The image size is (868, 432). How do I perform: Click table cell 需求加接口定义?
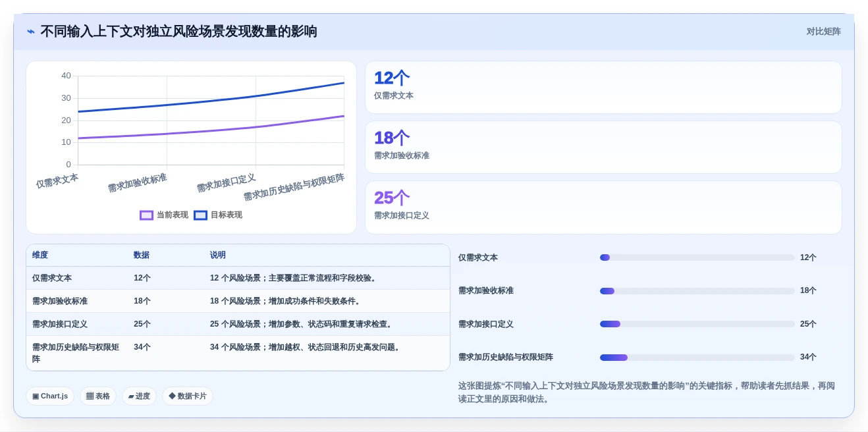point(60,325)
